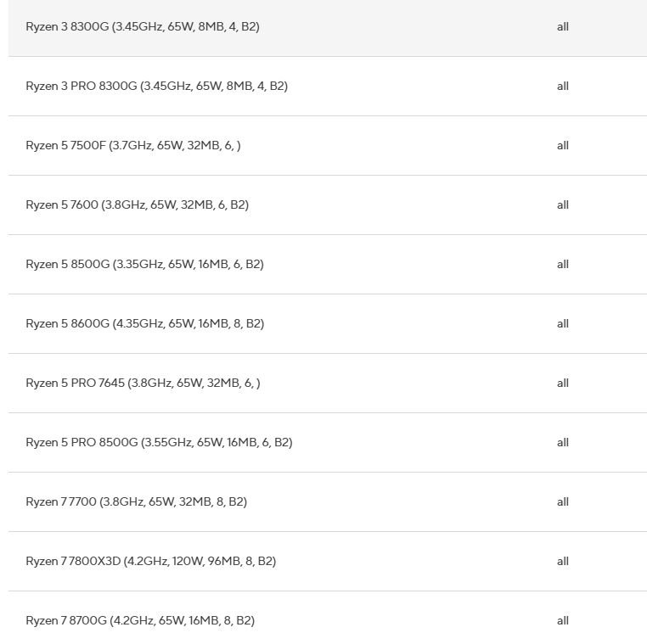Click the Ryzen 5 8500G entry

click(144, 264)
